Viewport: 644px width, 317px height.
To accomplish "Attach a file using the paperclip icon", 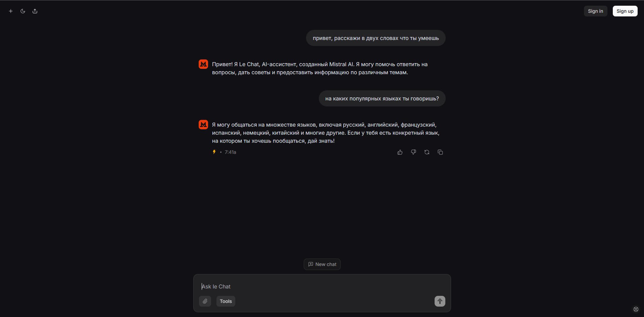I will [205, 301].
